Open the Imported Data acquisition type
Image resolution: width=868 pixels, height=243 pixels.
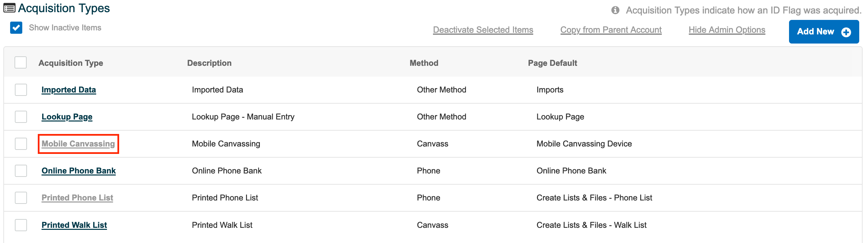point(69,90)
